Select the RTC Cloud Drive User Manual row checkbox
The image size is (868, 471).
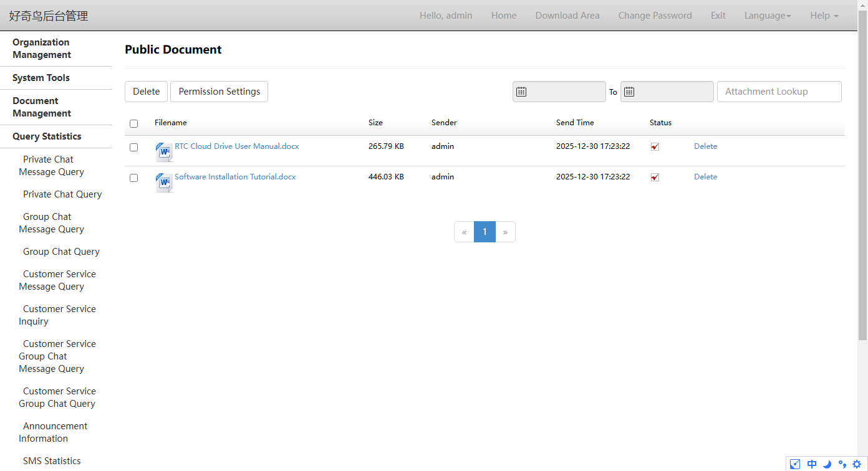point(133,147)
